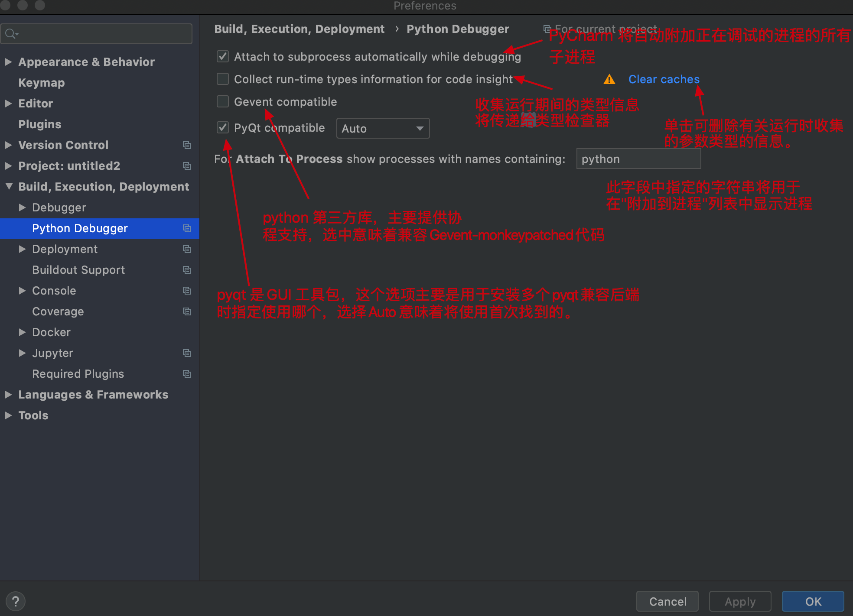Focus the settings search field
853x616 pixels.
97,34
